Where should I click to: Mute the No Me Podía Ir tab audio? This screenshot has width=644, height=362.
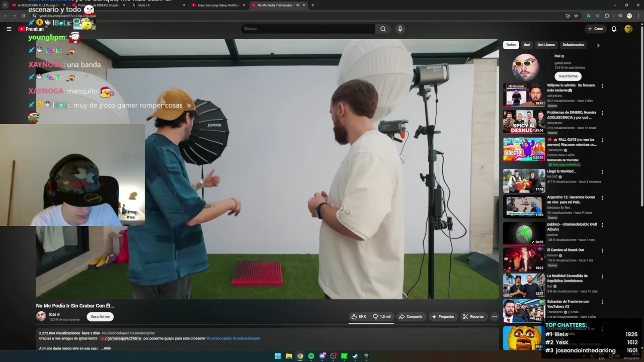(297, 5)
